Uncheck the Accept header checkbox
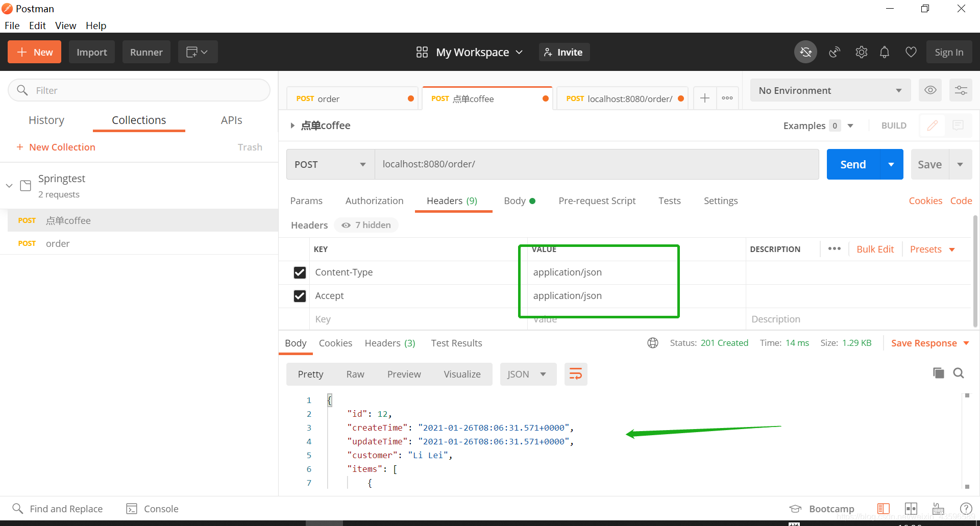 [x=300, y=296]
